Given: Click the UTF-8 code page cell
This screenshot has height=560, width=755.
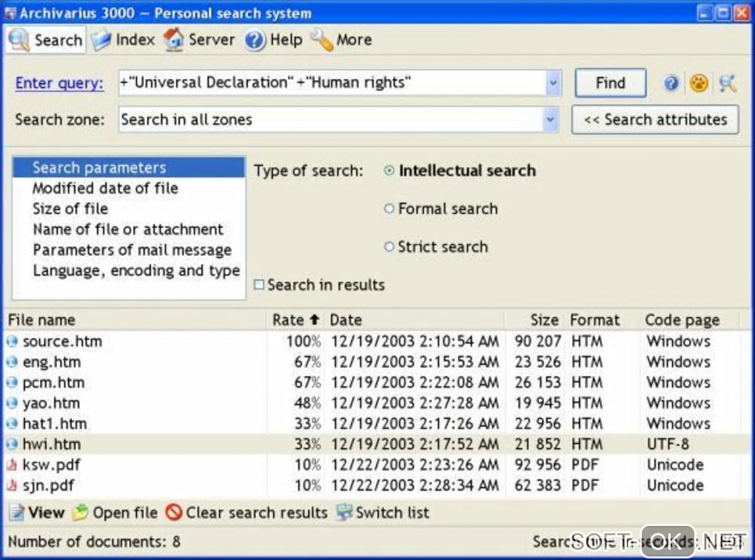Looking at the screenshot, I should (668, 445).
